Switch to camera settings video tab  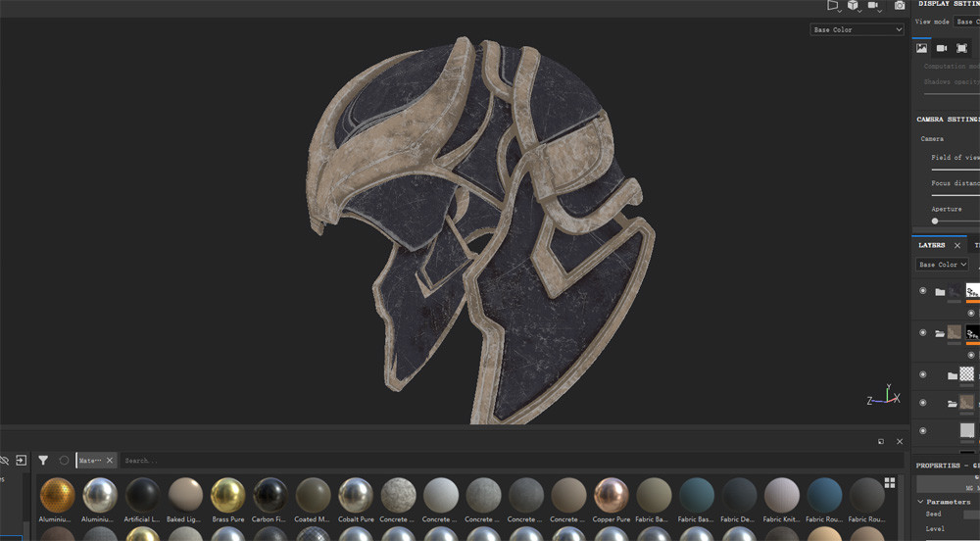click(941, 48)
